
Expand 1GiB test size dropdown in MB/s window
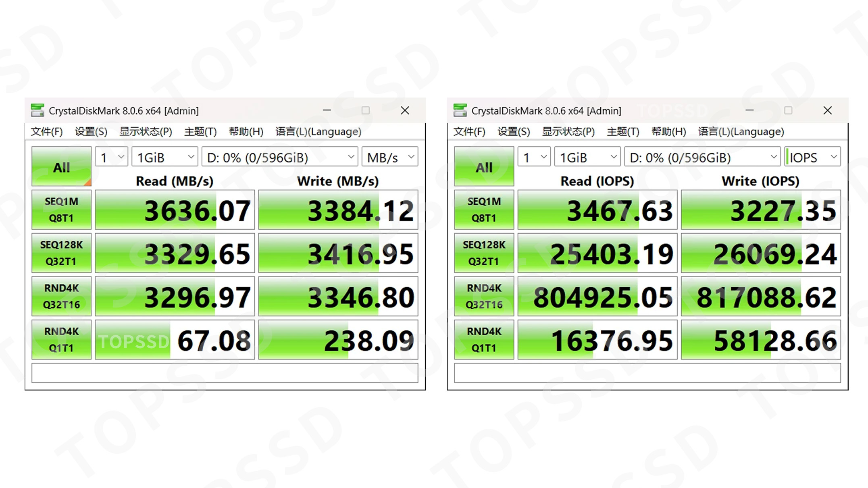(165, 157)
